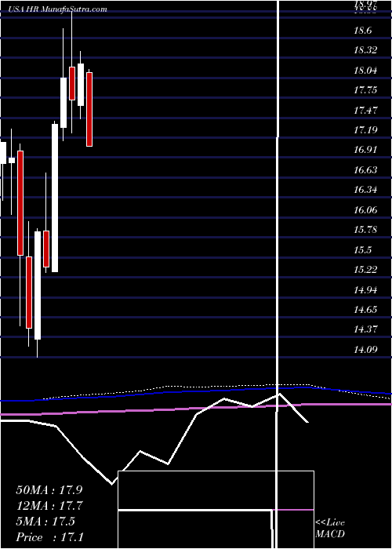Click the 15.22 price axis label
This screenshot has width=392, height=549.
pyautogui.click(x=365, y=270)
